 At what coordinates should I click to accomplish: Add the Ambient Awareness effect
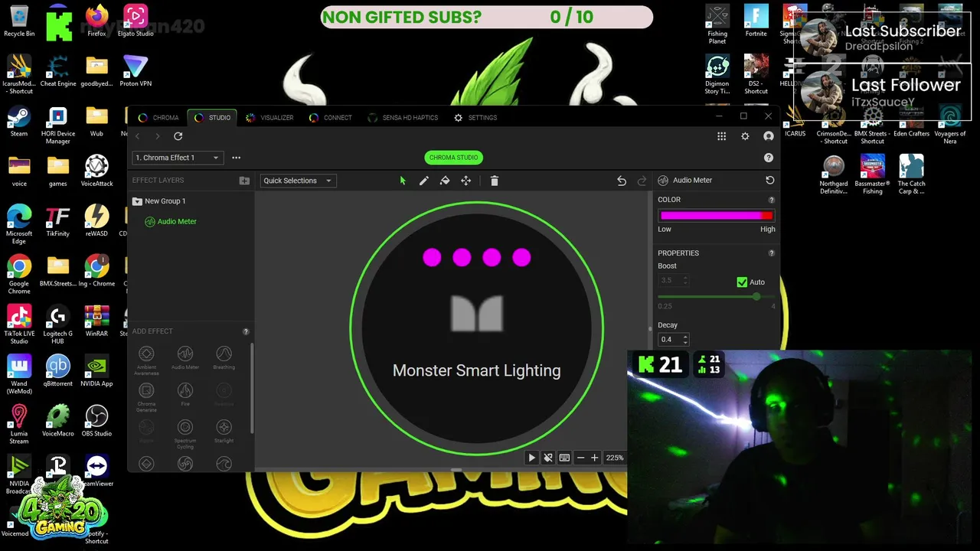[x=146, y=360]
